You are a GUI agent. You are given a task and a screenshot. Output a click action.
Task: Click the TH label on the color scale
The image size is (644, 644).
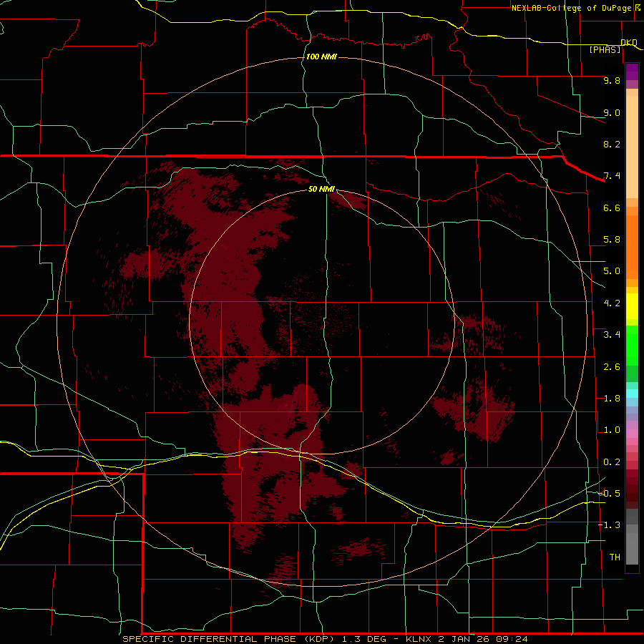pyautogui.click(x=615, y=557)
